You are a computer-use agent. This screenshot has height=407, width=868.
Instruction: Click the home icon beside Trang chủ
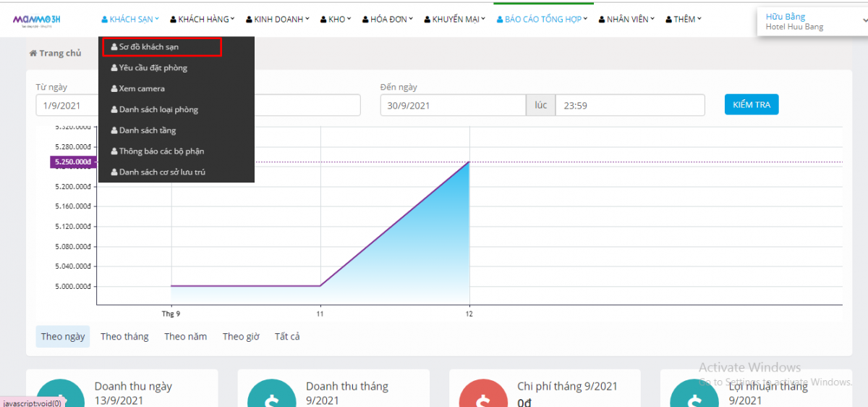click(x=33, y=54)
